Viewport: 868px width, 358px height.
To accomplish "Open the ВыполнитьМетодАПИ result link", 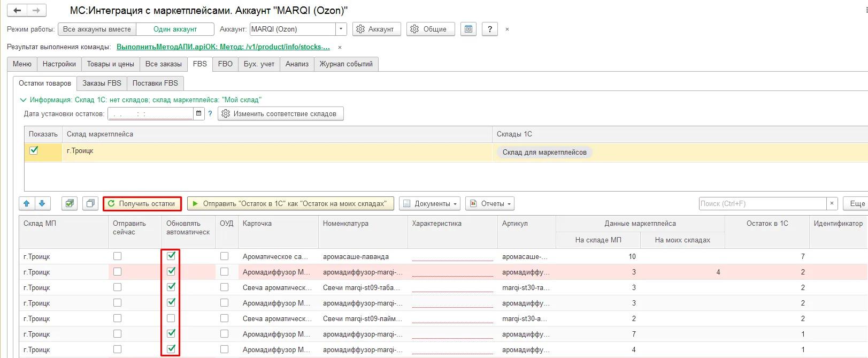I will tap(223, 47).
